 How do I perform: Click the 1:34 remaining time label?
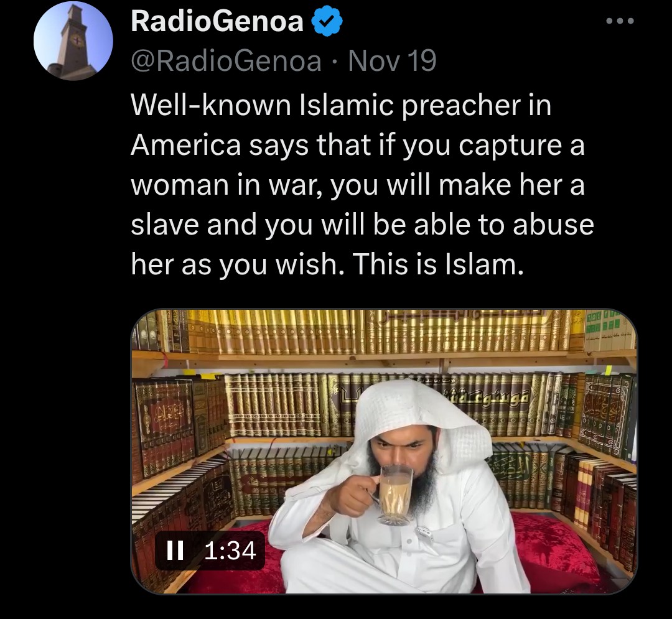pos(230,551)
